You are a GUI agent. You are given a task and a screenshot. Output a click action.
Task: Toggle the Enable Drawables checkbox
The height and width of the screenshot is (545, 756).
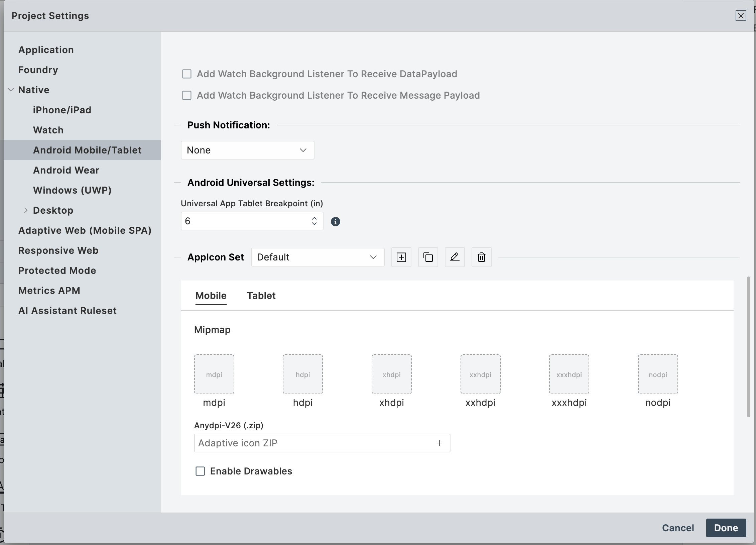click(x=200, y=471)
